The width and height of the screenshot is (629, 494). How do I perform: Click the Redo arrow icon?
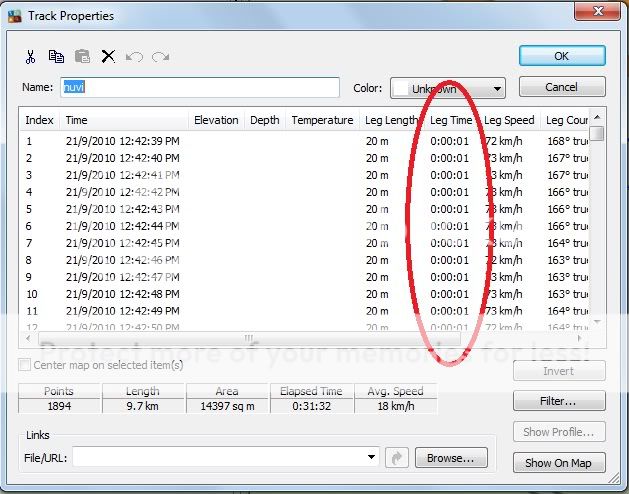160,57
